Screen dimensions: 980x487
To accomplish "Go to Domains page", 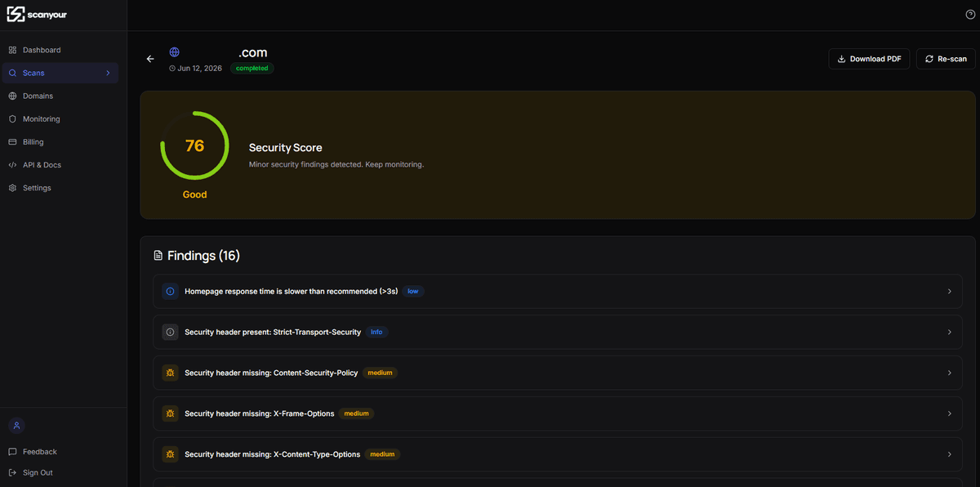I will pos(60,96).
